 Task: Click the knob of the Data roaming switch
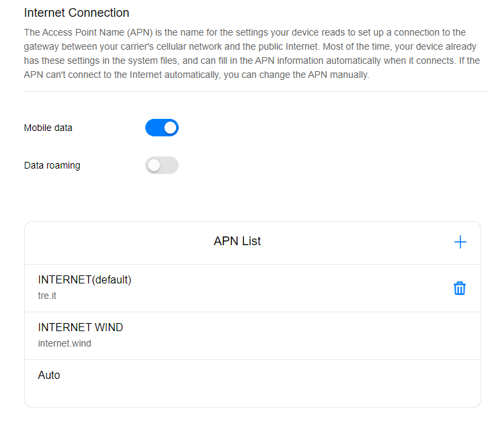pos(154,165)
